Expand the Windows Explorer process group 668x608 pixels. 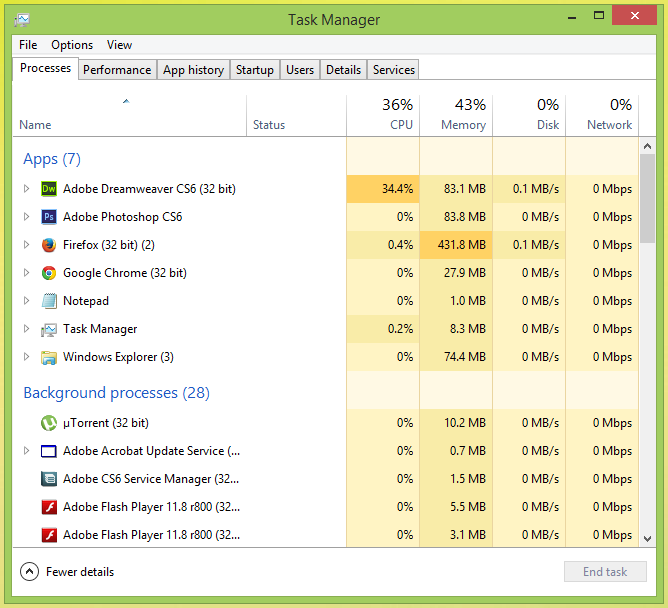[26, 357]
